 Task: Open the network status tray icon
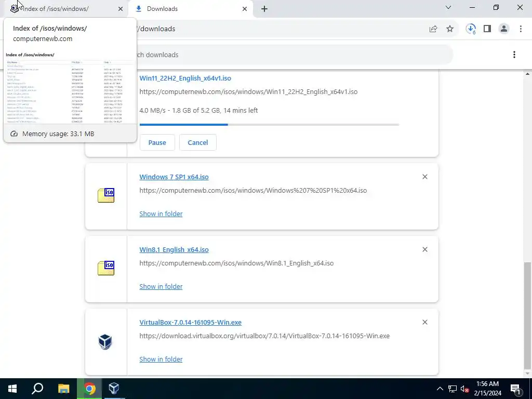pyautogui.click(x=453, y=389)
